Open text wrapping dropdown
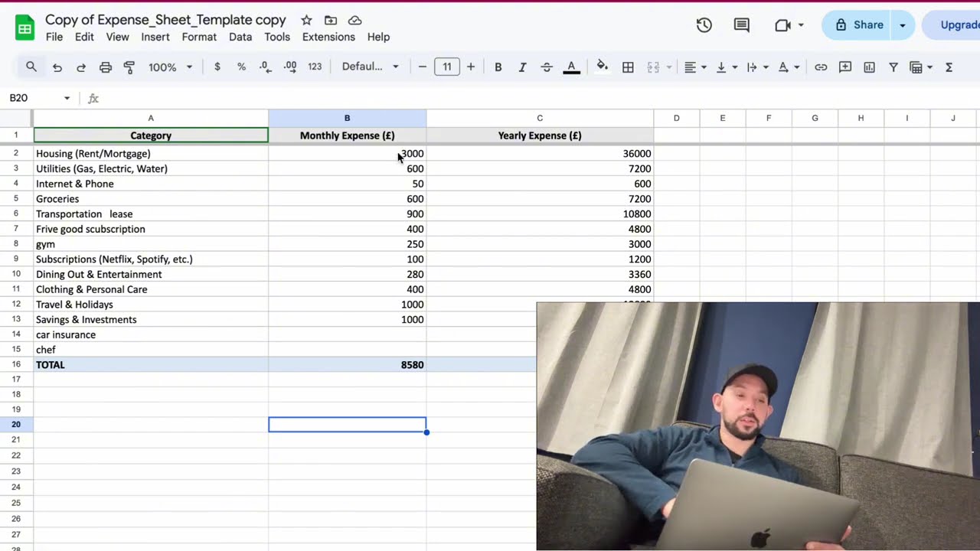Screen dimensions: 980x551 click(757, 67)
